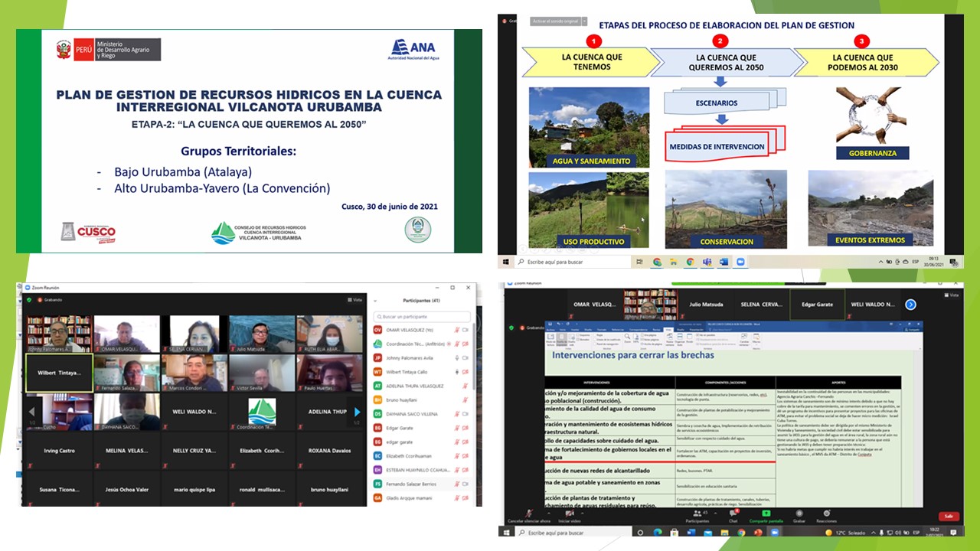Click green shield encryption icon beside Grabando, gallery window
980x551 pixels.
pos(29,299)
